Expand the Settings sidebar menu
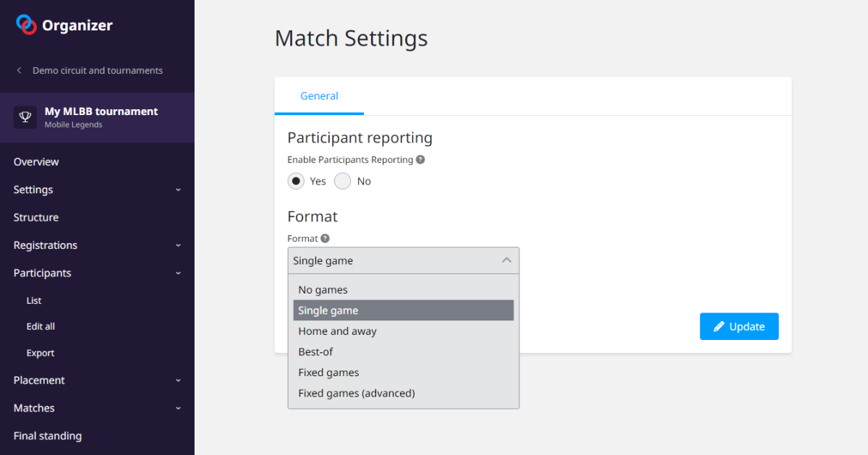The width and height of the screenshot is (868, 455). tap(97, 190)
